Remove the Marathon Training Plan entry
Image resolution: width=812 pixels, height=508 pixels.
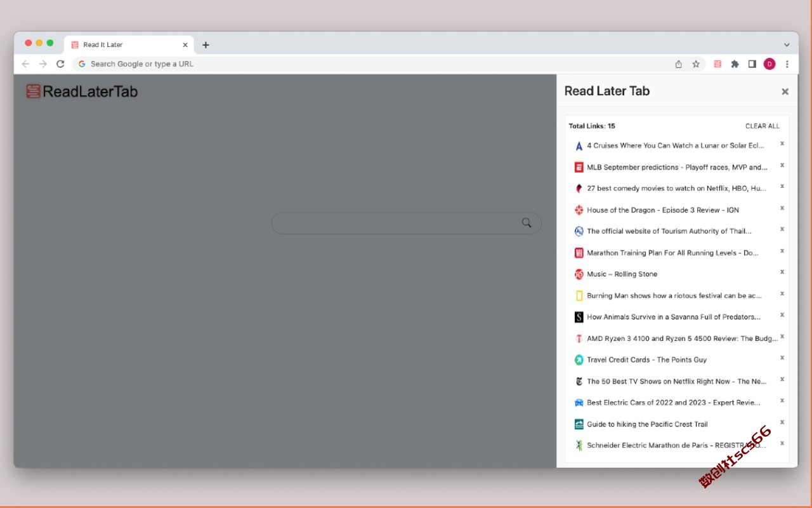[x=782, y=251]
